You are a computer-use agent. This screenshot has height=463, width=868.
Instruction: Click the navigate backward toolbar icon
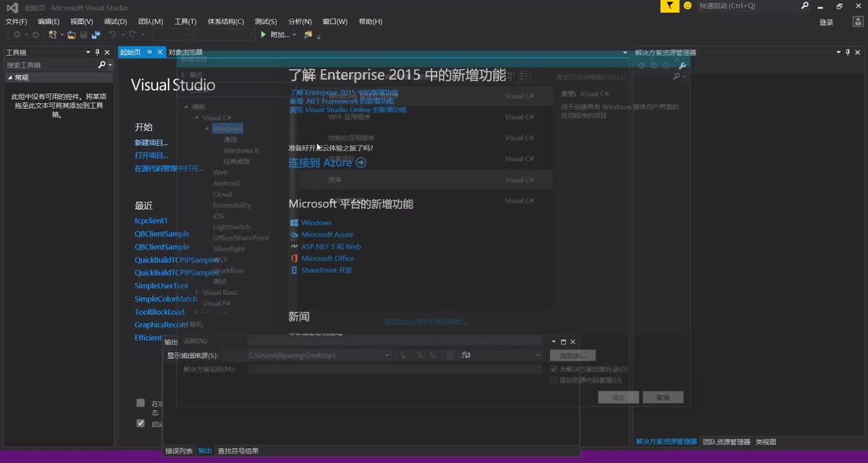coord(17,35)
